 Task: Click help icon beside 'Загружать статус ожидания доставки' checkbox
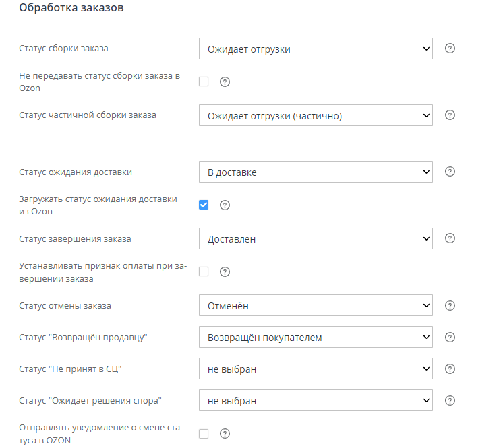coord(225,205)
